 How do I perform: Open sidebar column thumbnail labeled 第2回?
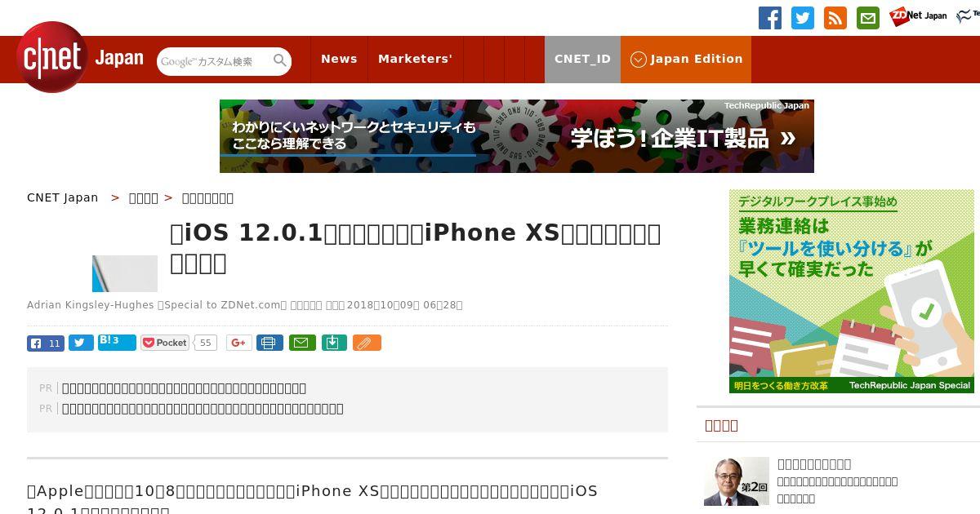tap(737, 481)
